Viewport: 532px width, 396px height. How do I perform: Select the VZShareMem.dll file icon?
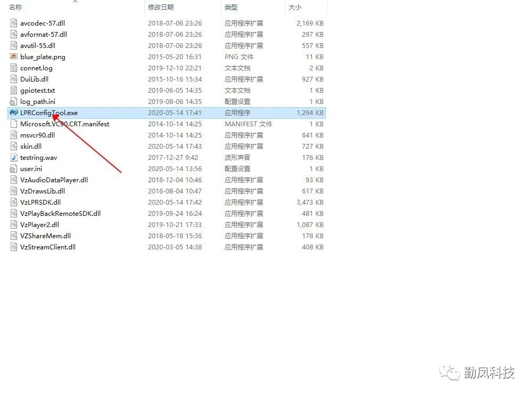tap(13, 236)
